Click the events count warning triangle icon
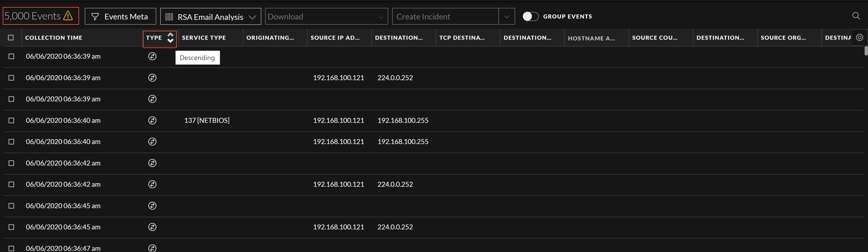This screenshot has height=252, width=868. click(x=68, y=16)
